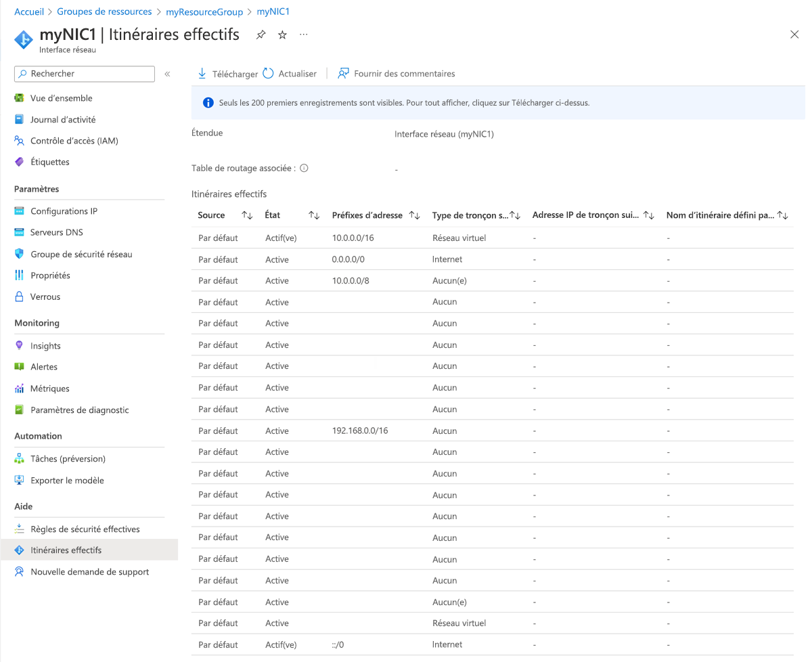Click the Règles de sécurité effectives icon
The image size is (812, 662).
[19, 529]
